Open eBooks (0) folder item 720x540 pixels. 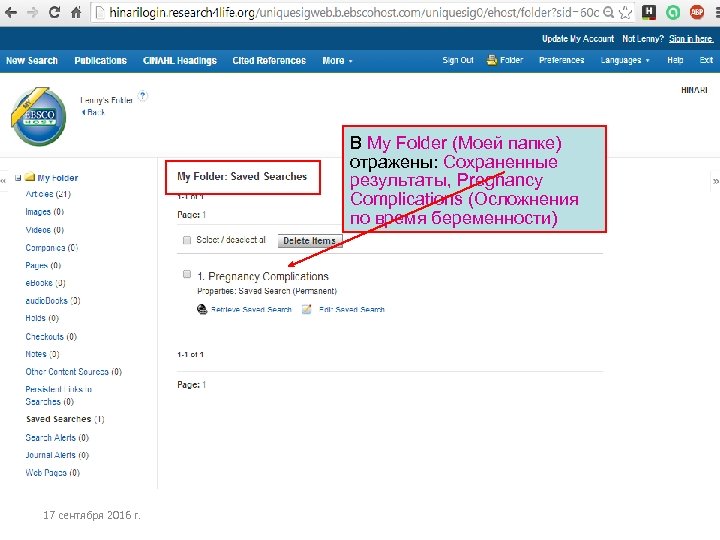45,283
